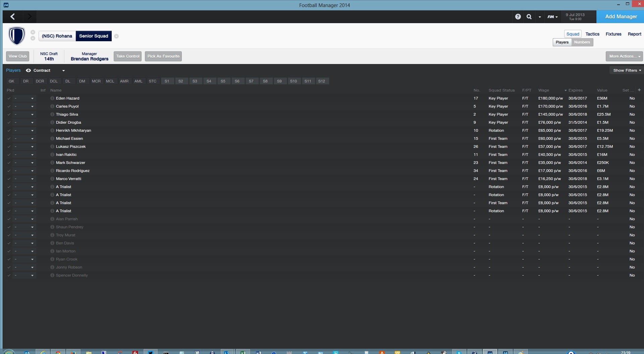
Task: Sort by the Wage column header
Action: 544,90
